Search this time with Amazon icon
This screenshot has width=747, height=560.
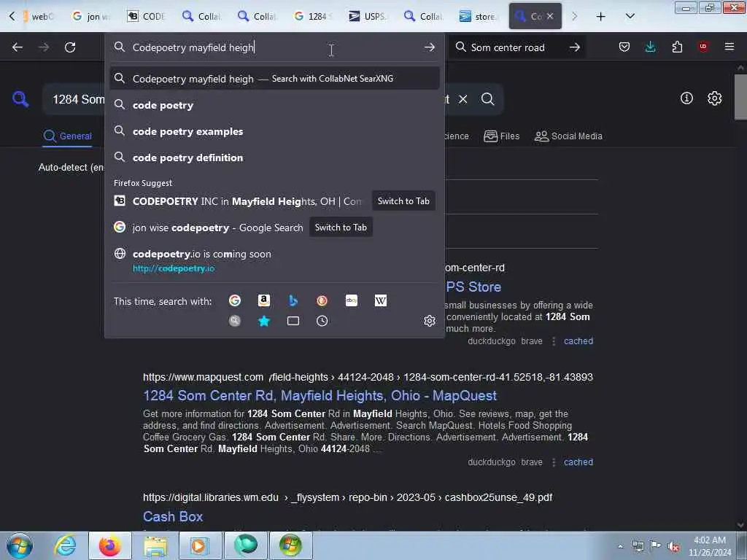click(264, 300)
